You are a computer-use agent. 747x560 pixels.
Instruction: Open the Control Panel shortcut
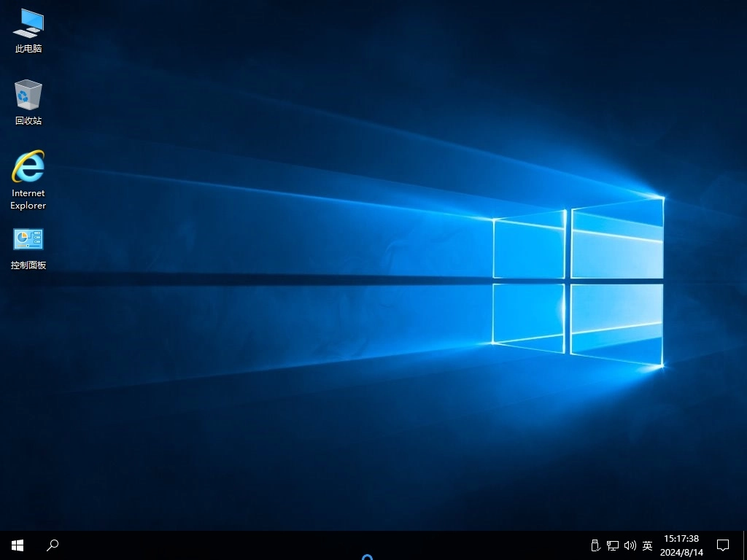point(28,238)
